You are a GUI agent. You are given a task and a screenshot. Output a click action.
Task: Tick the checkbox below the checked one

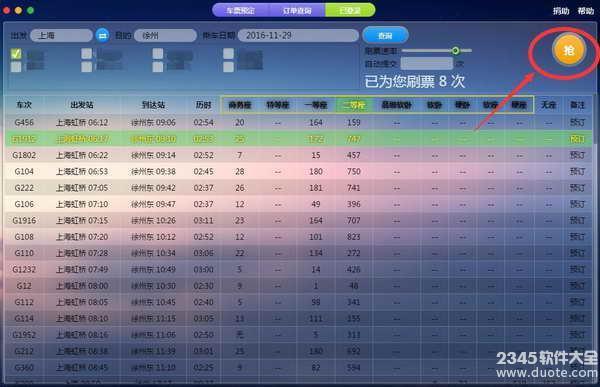click(x=16, y=67)
